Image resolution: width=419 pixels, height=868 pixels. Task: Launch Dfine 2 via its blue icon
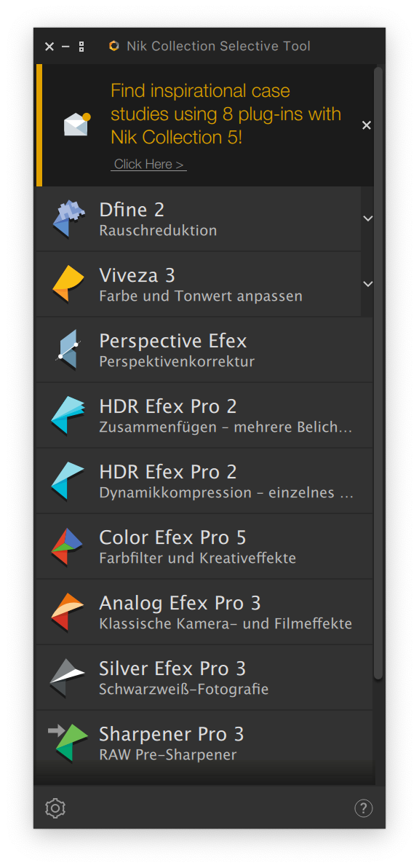[68, 218]
